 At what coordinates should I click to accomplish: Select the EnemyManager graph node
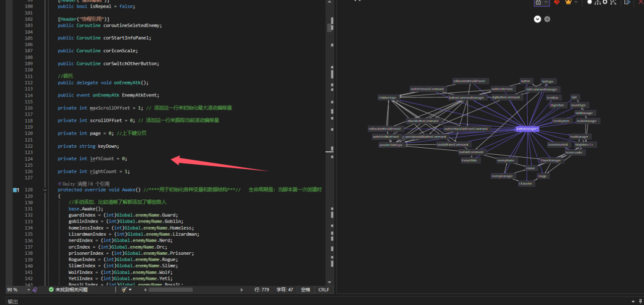pyautogui.click(x=502, y=176)
